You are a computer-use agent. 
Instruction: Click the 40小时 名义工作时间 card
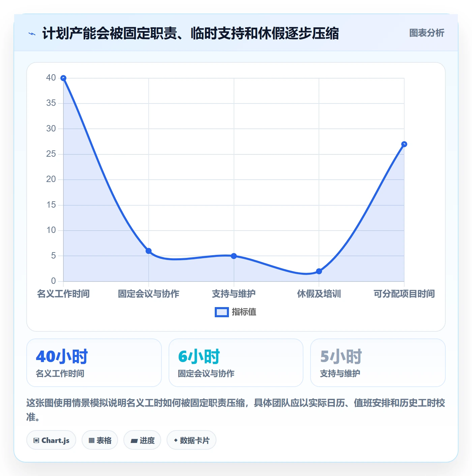pos(94,363)
